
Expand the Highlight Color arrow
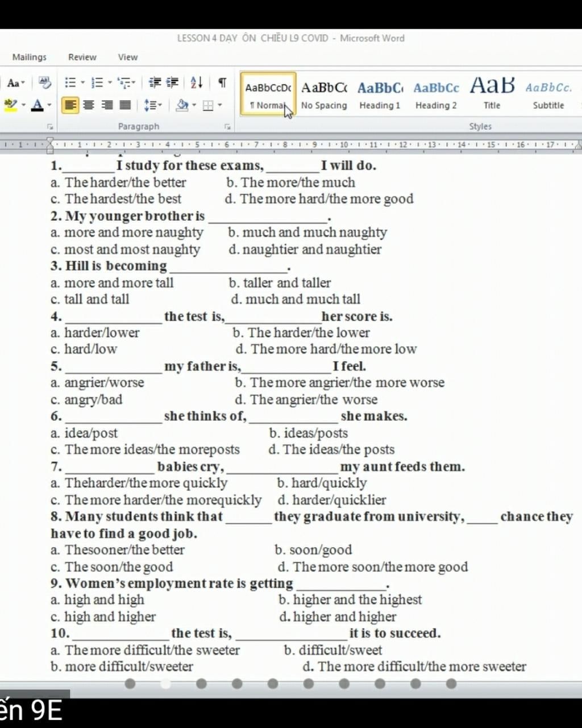tap(23, 105)
